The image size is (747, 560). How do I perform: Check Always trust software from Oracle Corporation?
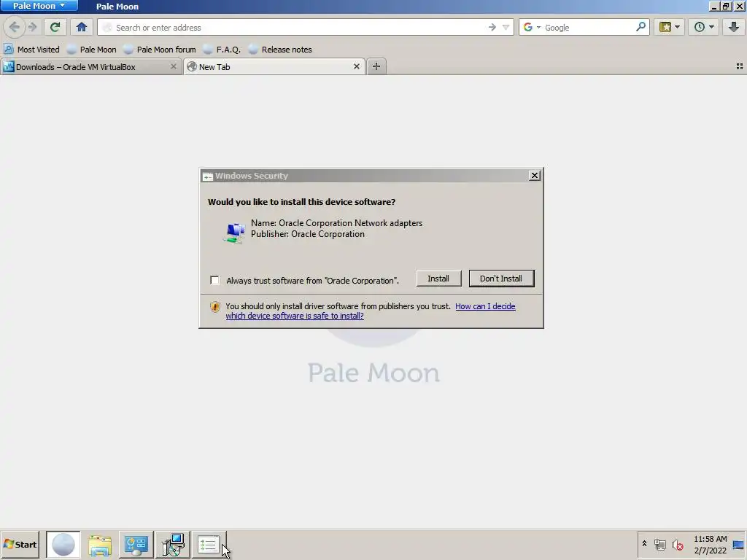215,281
